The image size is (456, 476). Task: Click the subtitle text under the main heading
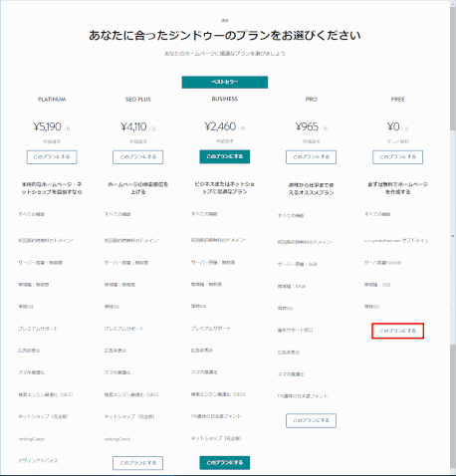point(225,54)
